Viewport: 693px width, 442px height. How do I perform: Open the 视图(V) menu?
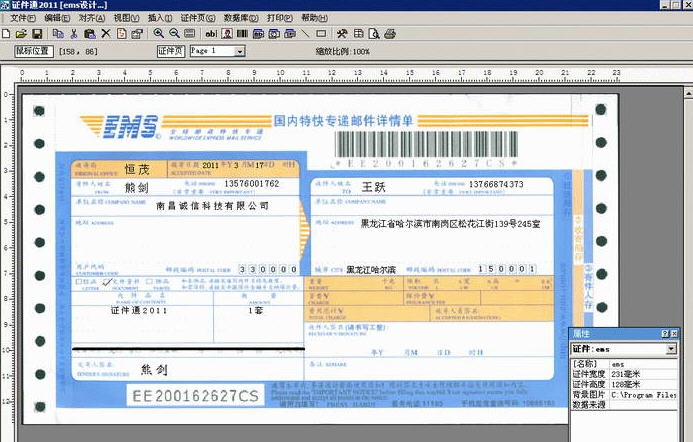point(126,18)
